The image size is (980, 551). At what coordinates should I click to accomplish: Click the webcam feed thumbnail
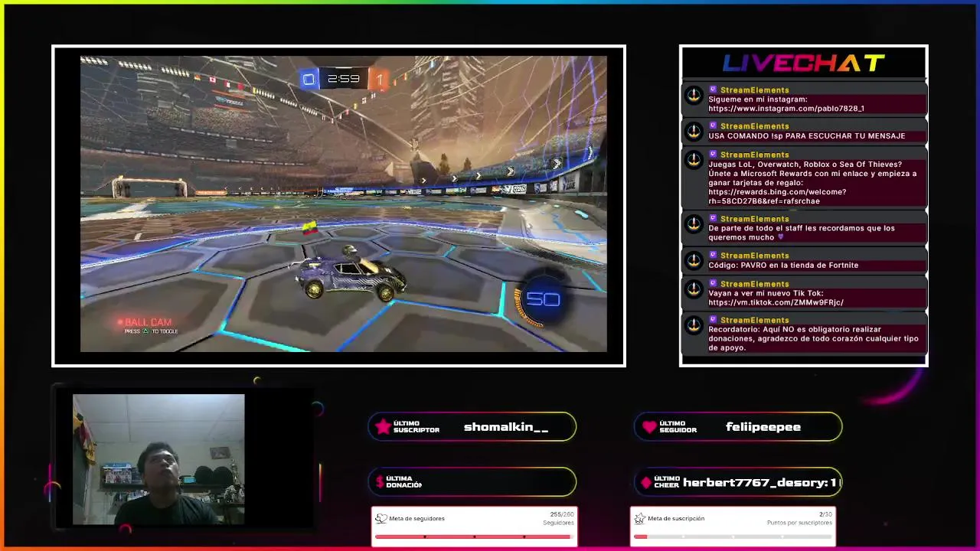(158, 460)
